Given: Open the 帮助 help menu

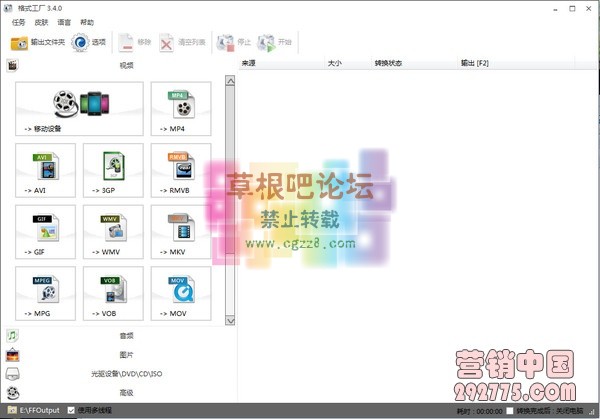Looking at the screenshot, I should click(x=87, y=22).
